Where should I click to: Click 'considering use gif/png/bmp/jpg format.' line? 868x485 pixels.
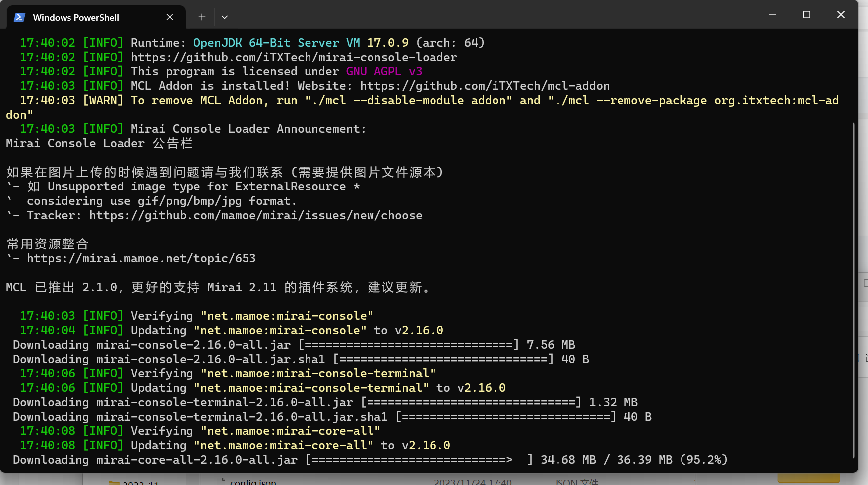point(162,201)
